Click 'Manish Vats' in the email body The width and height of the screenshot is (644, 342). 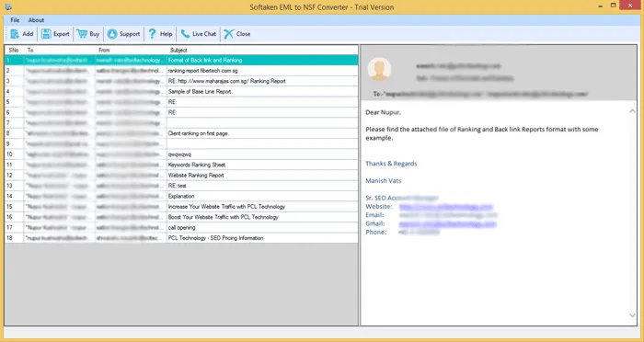[x=384, y=180]
